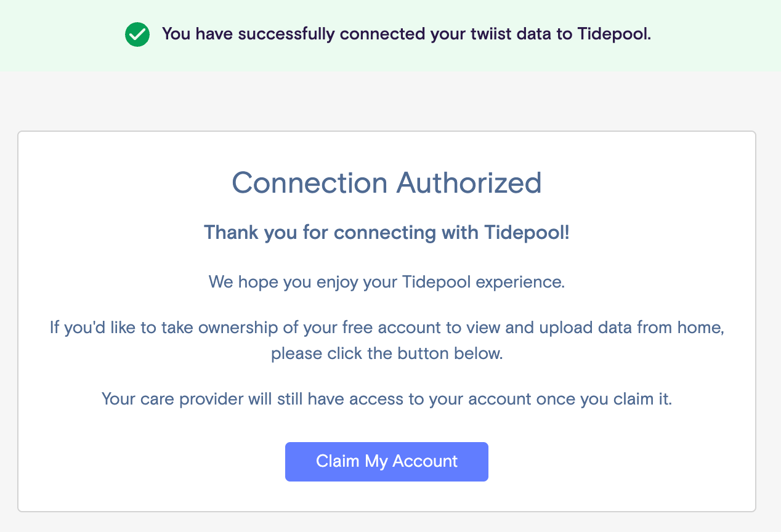Click the "take ownership of your free account" line
This screenshot has width=781, height=532.
click(387, 328)
